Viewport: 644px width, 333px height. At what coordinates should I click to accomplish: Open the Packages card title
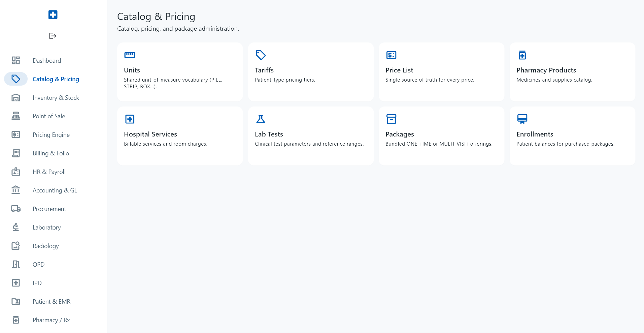pyautogui.click(x=400, y=134)
